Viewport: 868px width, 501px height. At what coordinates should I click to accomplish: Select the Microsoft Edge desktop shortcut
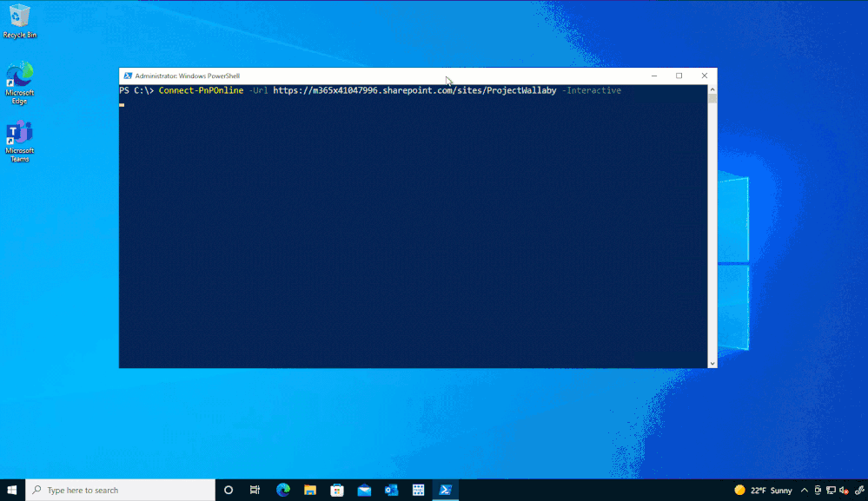point(19,83)
